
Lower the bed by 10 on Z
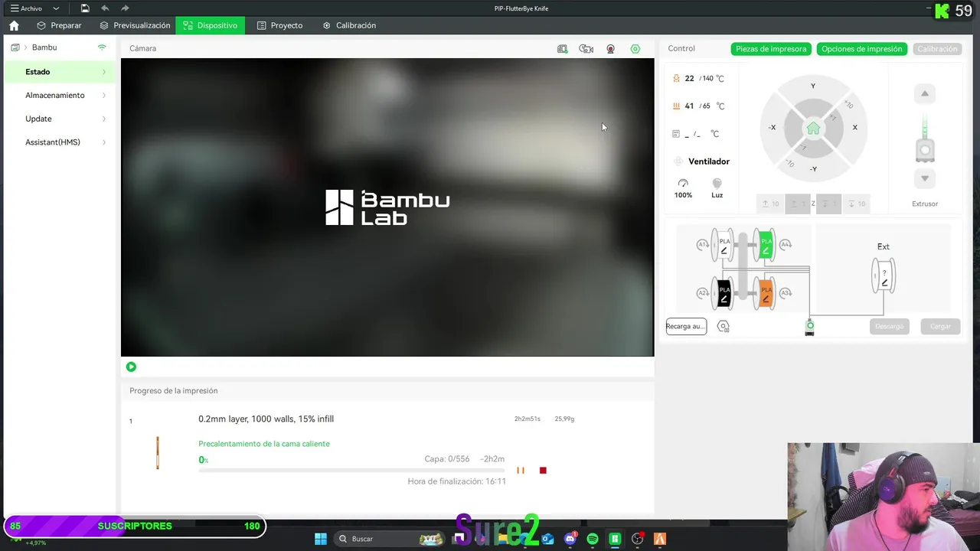tap(856, 204)
